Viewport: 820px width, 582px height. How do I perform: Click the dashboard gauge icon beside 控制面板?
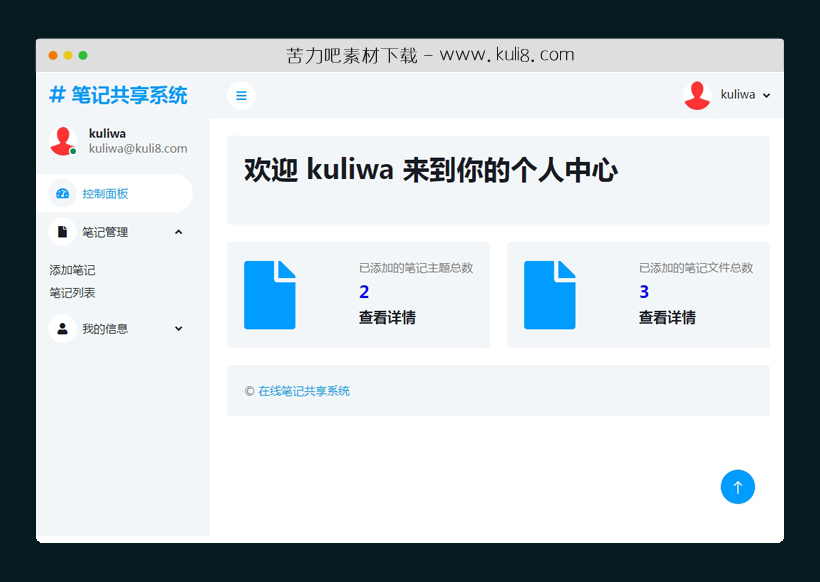pos(63,192)
